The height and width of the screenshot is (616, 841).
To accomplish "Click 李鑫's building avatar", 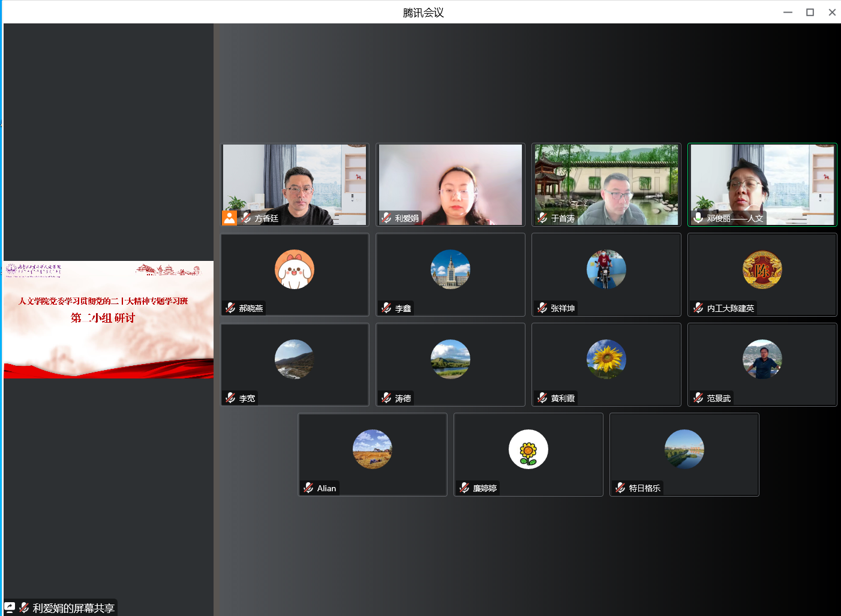I will [x=450, y=269].
